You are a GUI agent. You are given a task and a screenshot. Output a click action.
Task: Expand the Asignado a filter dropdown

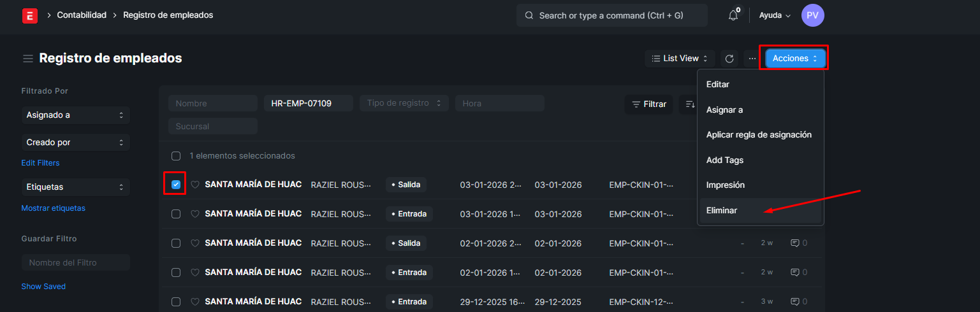pos(75,115)
